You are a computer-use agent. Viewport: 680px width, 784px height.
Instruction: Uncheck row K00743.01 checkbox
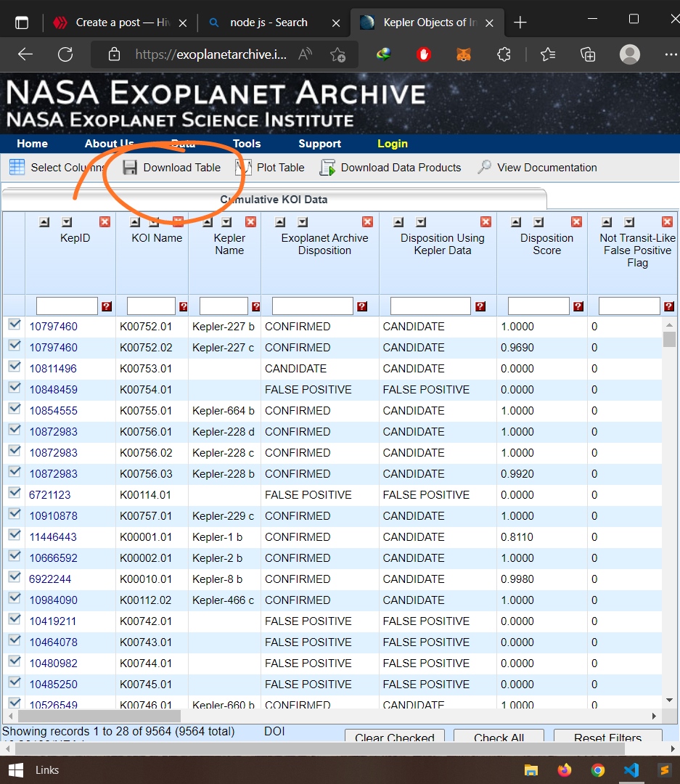[15, 640]
